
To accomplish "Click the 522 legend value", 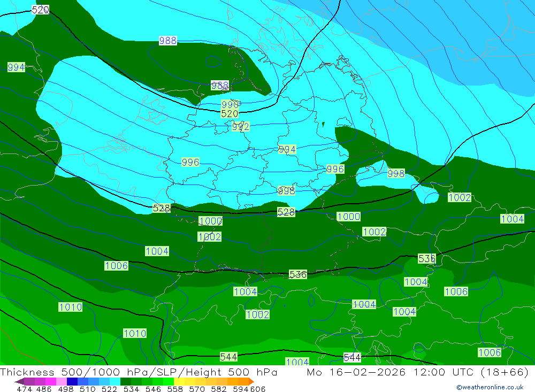I will [110, 389].
